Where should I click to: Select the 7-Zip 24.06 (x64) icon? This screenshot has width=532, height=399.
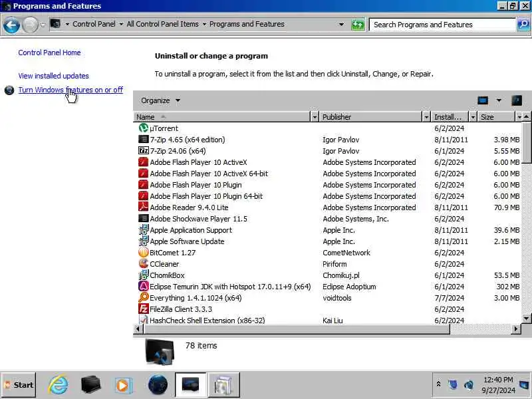(144, 150)
